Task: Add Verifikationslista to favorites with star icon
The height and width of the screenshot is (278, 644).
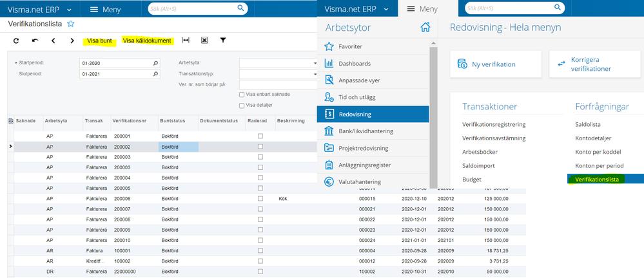Action: point(71,24)
